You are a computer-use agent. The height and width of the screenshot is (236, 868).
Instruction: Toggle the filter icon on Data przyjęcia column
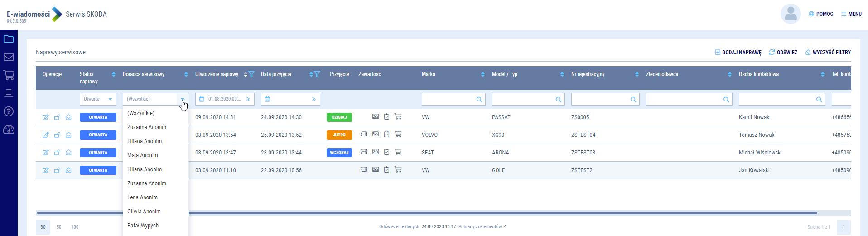coord(317,74)
